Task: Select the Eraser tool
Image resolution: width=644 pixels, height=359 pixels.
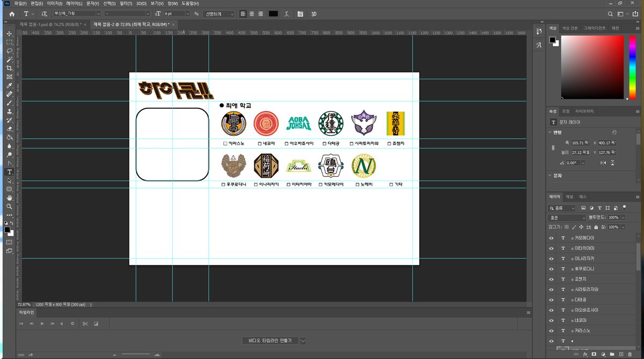Action: tap(9, 129)
